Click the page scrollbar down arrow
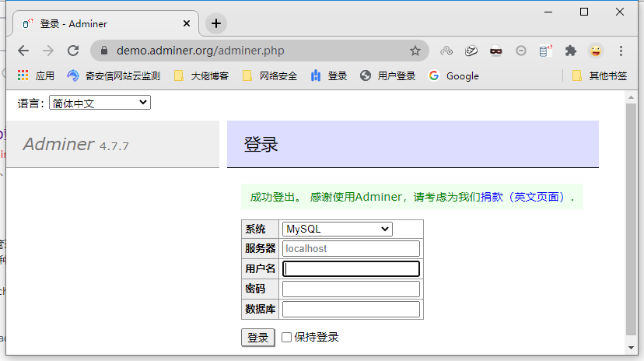Image resolution: width=644 pixels, height=361 pixels. pyautogui.click(x=631, y=348)
